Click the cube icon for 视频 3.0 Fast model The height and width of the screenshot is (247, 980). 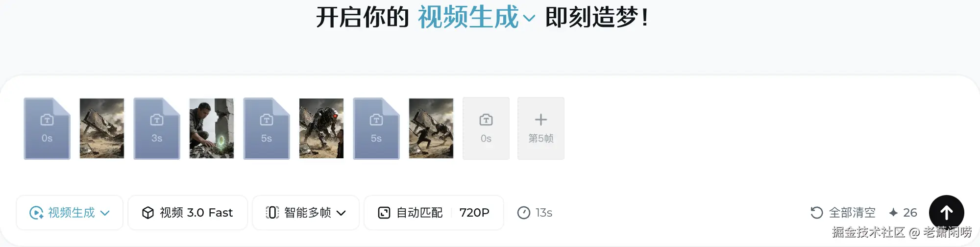(x=148, y=212)
